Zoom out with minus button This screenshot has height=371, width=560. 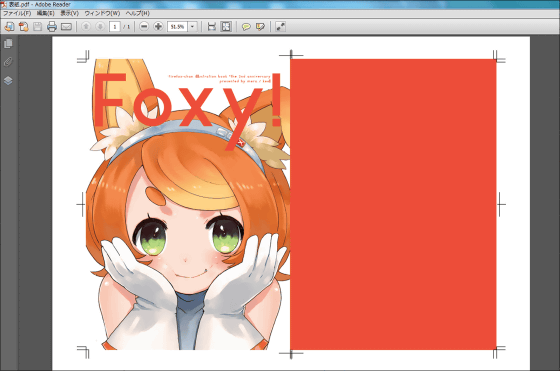(x=144, y=26)
